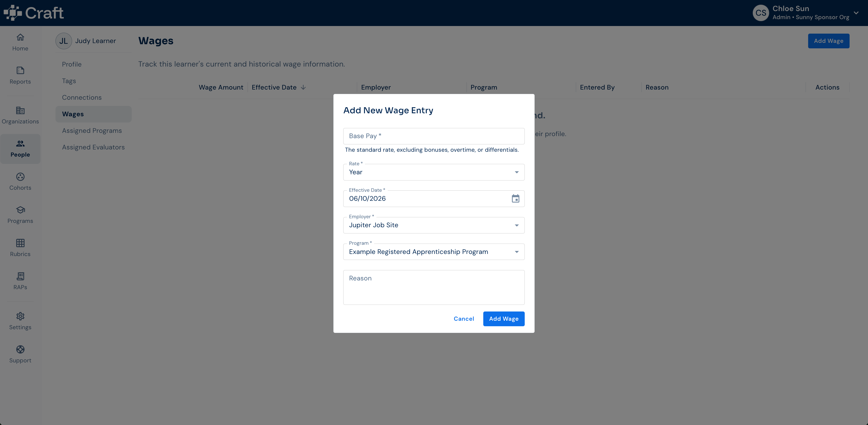
Task: Click the Program column header
Action: tap(484, 87)
